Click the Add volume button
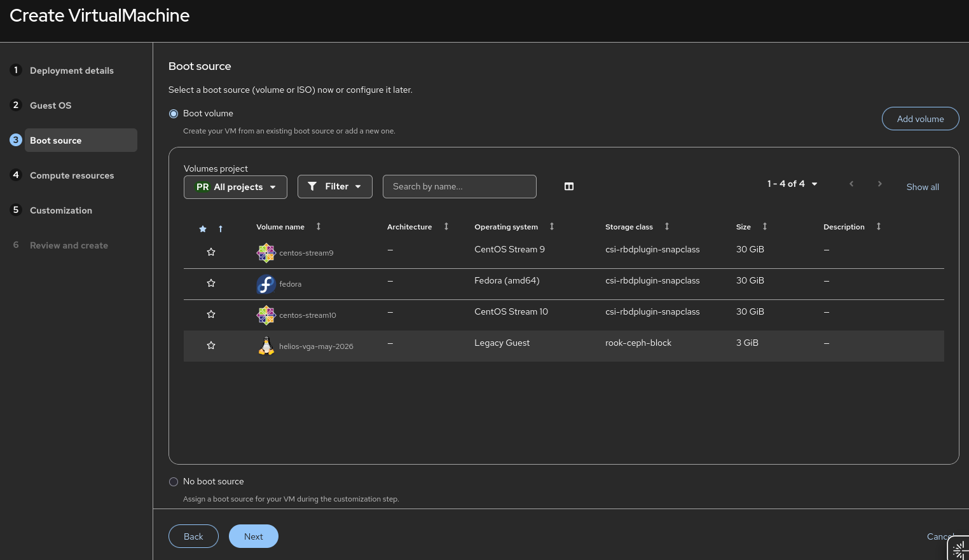The image size is (969, 560). click(x=920, y=119)
